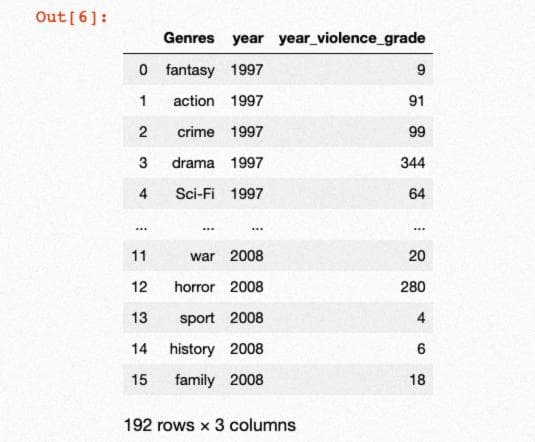
Task: Select the war genre cell
Action: (x=202, y=256)
